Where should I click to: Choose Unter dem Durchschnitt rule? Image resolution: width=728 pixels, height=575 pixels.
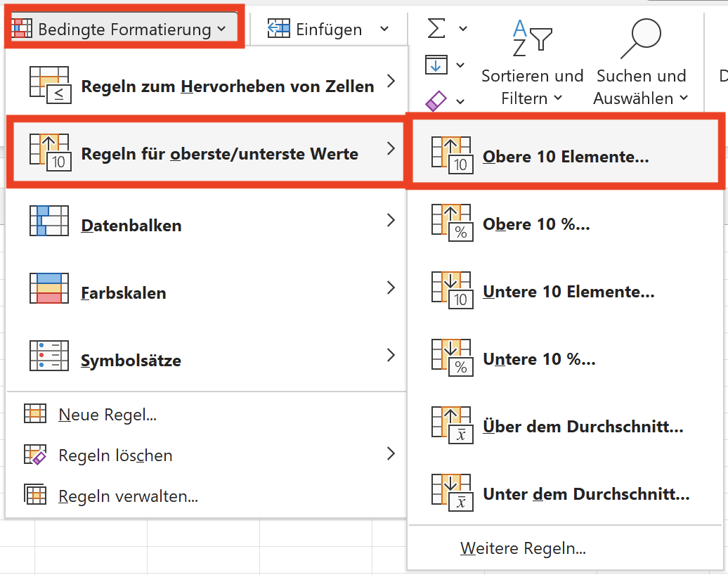coord(586,495)
